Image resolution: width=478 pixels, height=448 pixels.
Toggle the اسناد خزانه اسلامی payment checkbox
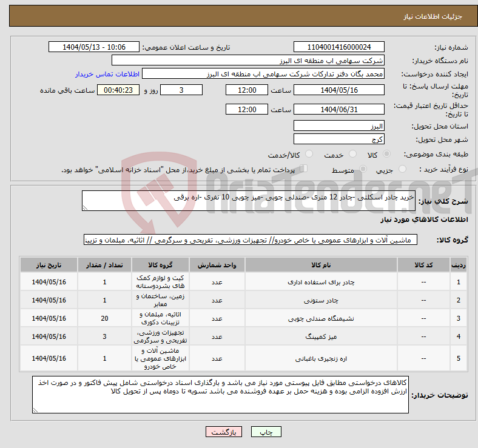(x=304, y=169)
